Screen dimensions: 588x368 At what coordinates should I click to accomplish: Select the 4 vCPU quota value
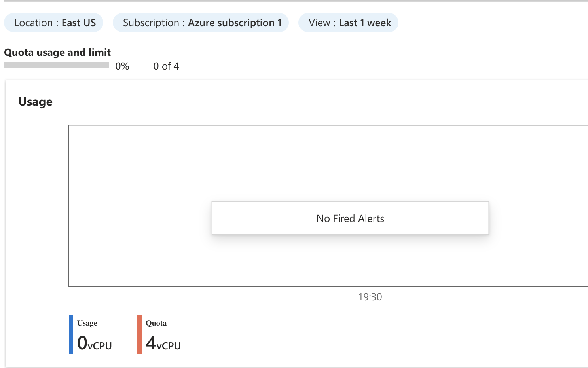pos(163,343)
